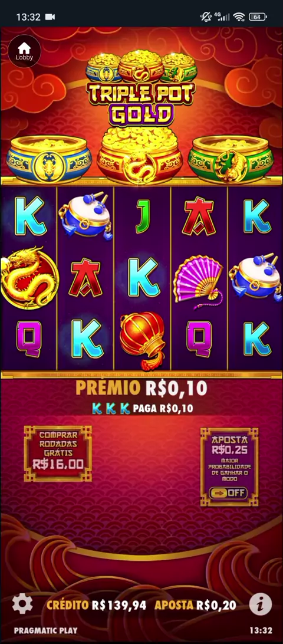Open the settings gear icon

[x=22, y=604]
